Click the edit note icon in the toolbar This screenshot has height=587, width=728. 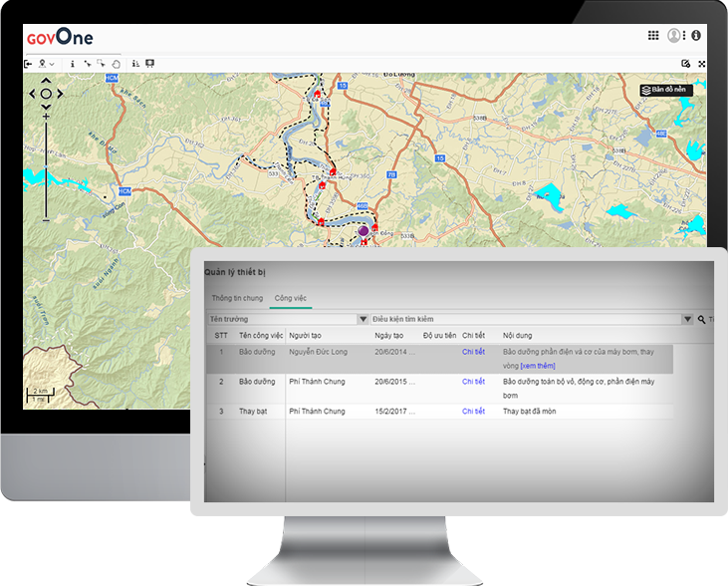(x=685, y=64)
